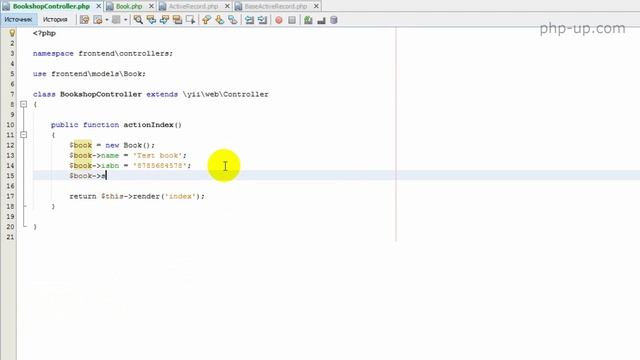
Task: Select the Источник source view button
Action: tap(18, 20)
